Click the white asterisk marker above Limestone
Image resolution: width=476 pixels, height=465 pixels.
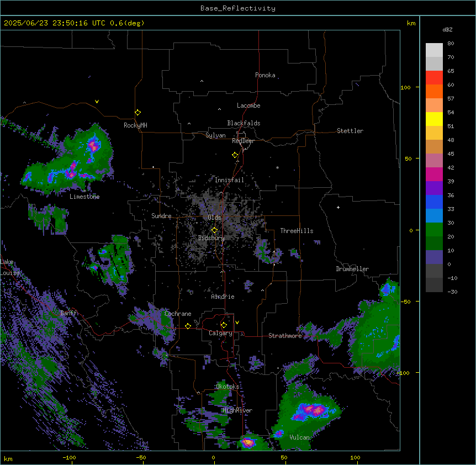pos(84,191)
